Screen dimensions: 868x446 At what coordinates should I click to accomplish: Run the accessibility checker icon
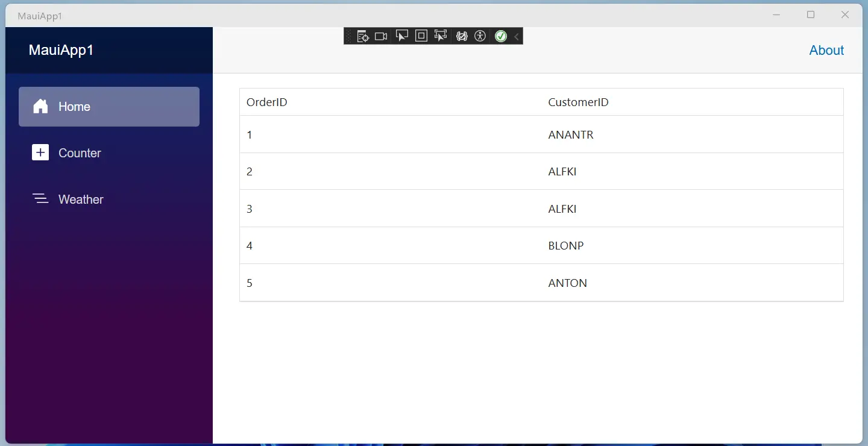pos(480,36)
